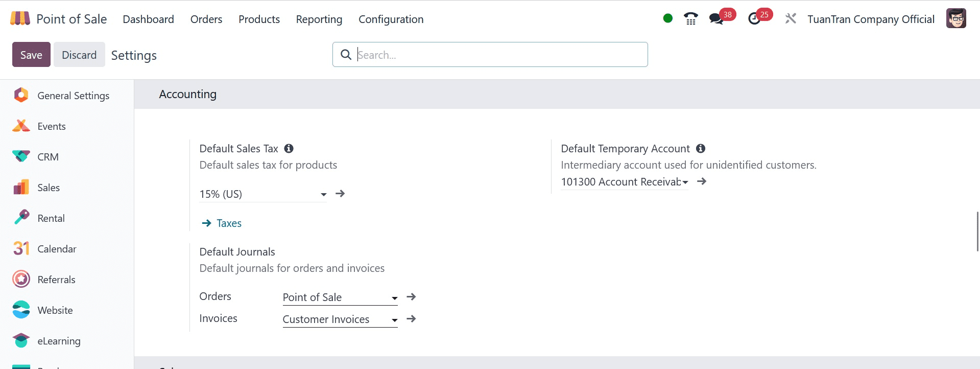980x369 pixels.
Task: Open the 101300 account record arrow
Action: pos(702,181)
